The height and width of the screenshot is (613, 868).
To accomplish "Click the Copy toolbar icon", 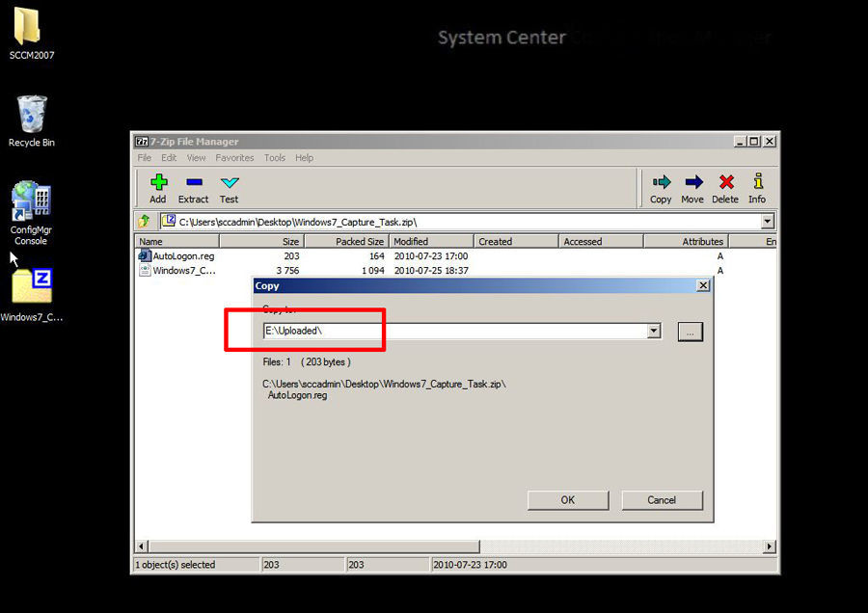I will (x=661, y=182).
